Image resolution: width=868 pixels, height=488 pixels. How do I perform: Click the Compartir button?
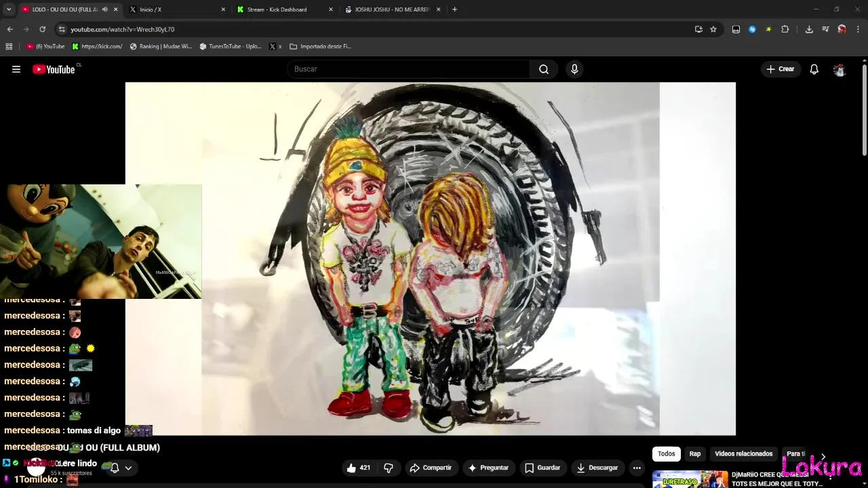pyautogui.click(x=431, y=468)
